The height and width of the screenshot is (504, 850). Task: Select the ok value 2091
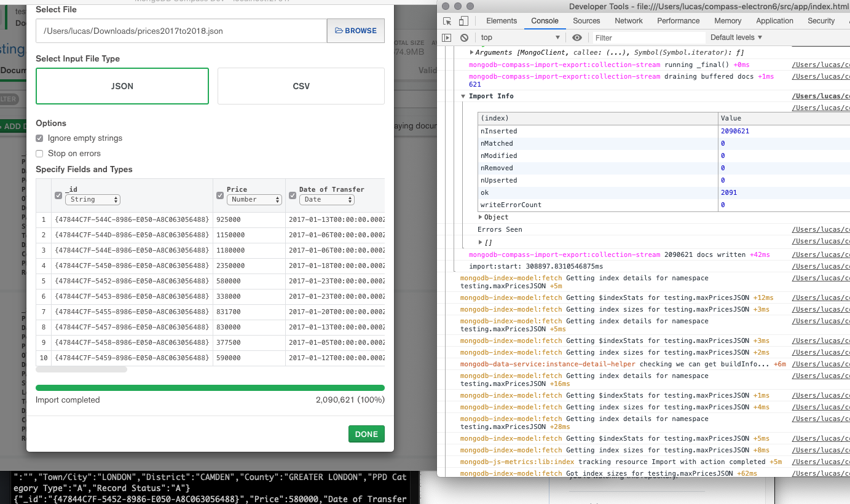[x=729, y=192]
